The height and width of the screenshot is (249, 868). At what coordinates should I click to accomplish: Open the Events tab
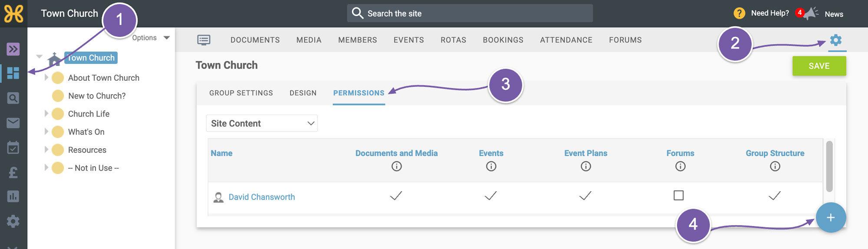tap(409, 40)
